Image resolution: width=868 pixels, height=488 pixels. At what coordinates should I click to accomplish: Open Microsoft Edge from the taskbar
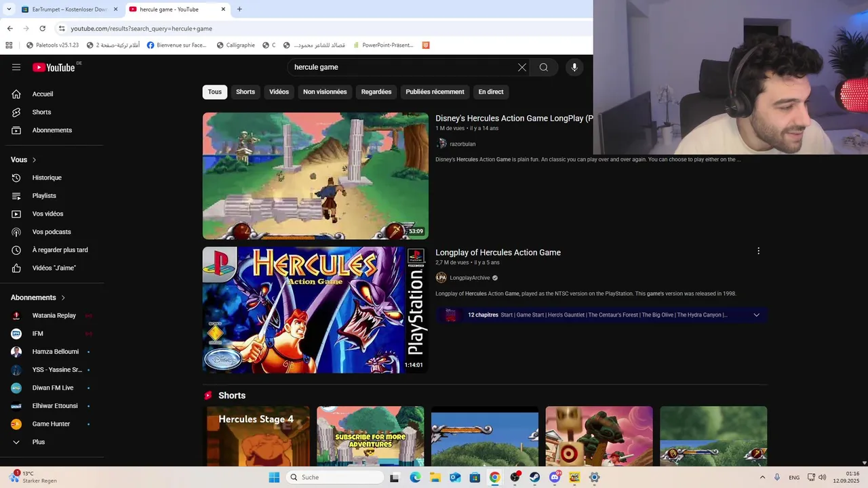coord(415,477)
